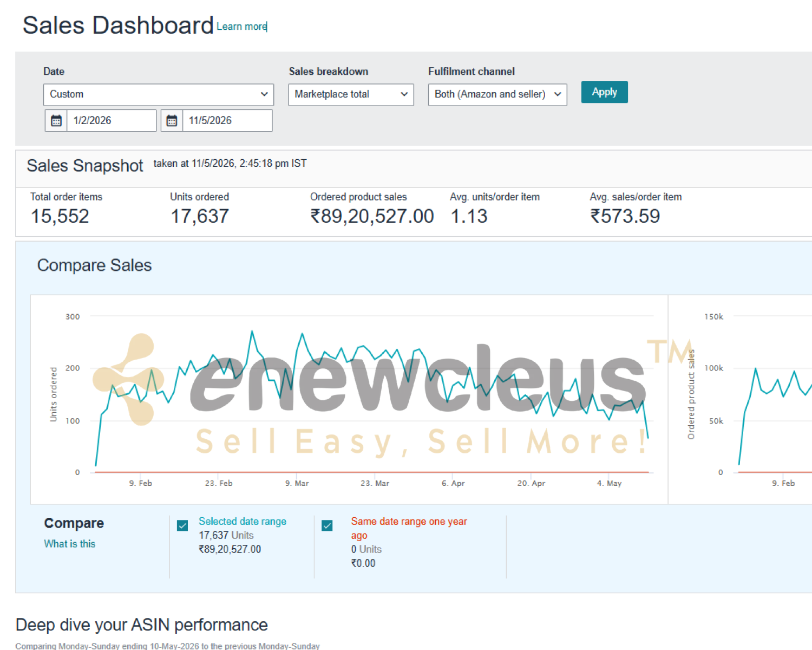Click the start date field 1/2/2026

[x=112, y=120]
